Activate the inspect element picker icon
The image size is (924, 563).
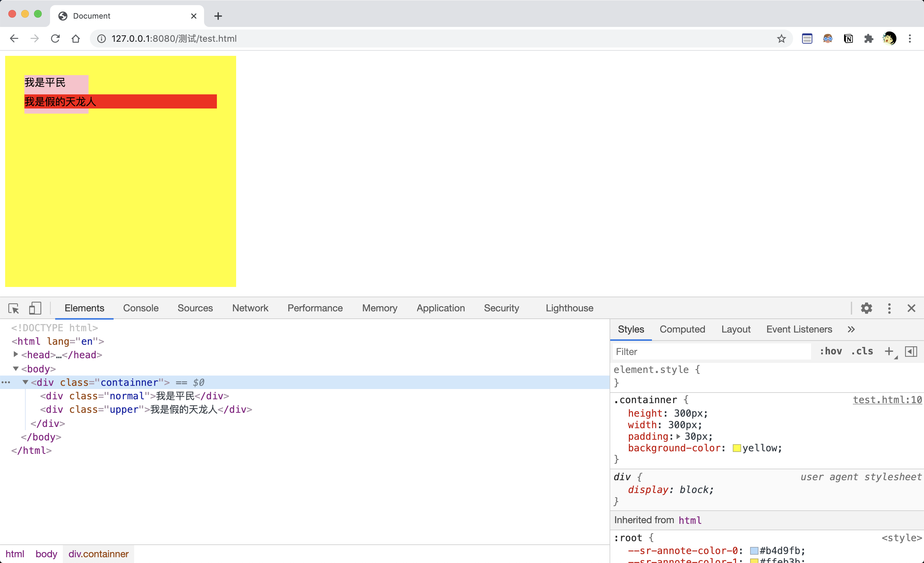point(13,308)
